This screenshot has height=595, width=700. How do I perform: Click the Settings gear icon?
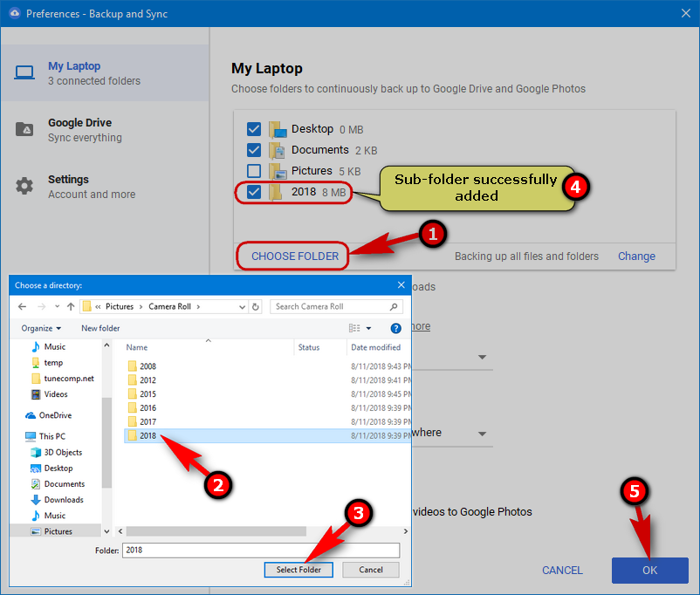coord(24,186)
